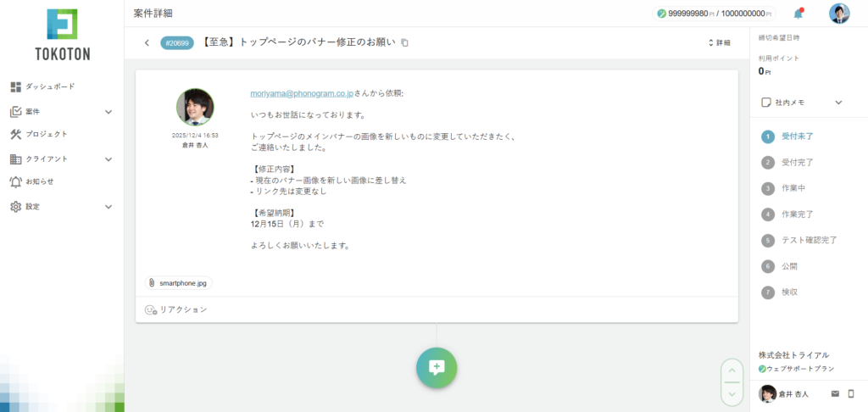Screen dimensions: 868x412
Task: Open the user avatar at top right
Action: click(x=839, y=14)
